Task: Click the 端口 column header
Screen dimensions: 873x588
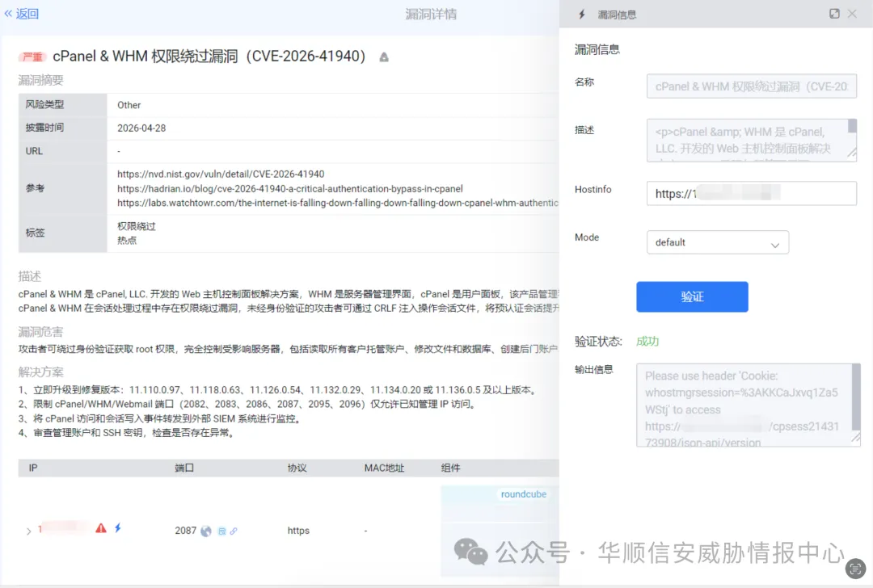Action: (184, 468)
